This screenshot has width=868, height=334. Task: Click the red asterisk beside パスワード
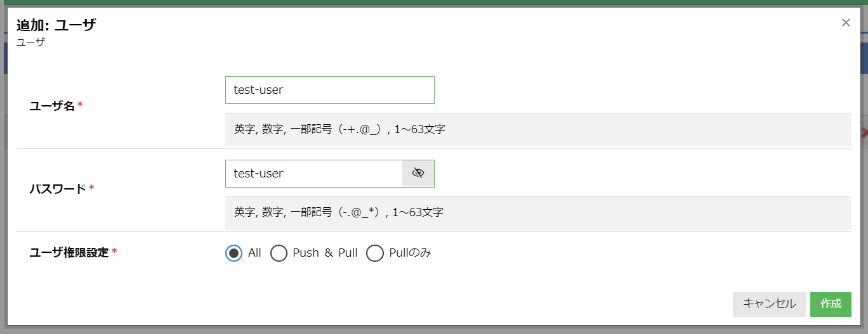click(x=91, y=189)
